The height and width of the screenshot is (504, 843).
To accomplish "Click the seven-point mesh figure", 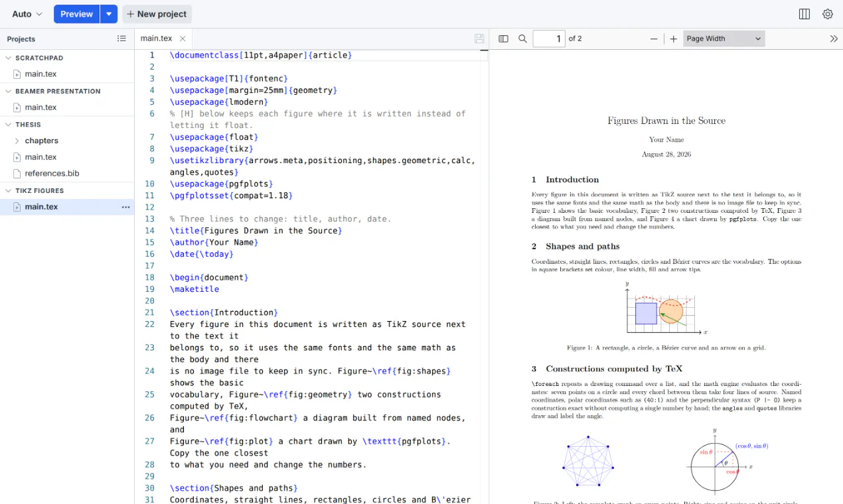I will (588, 461).
